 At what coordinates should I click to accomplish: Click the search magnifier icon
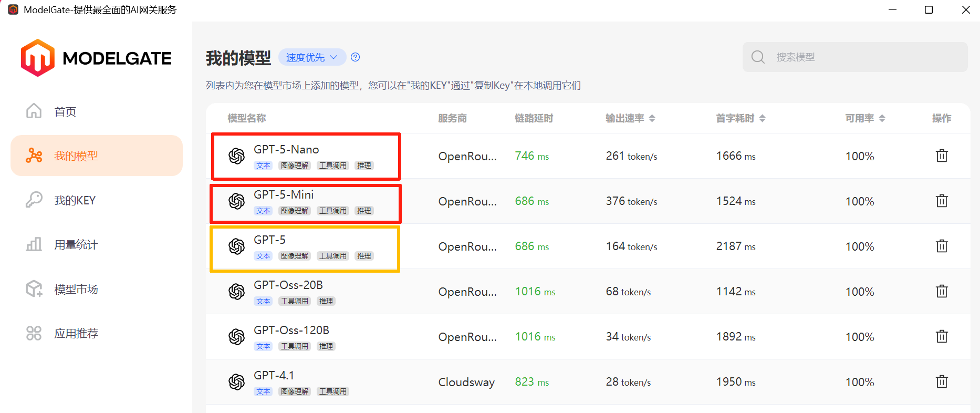[758, 57]
